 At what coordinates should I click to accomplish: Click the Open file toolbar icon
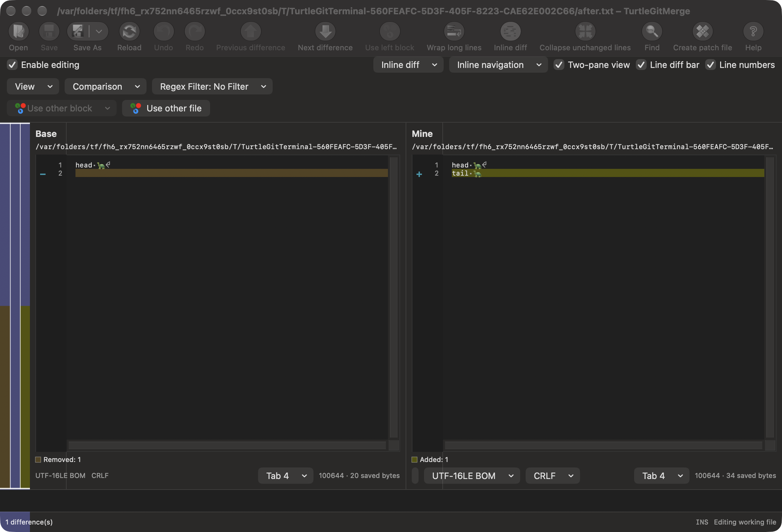18,32
